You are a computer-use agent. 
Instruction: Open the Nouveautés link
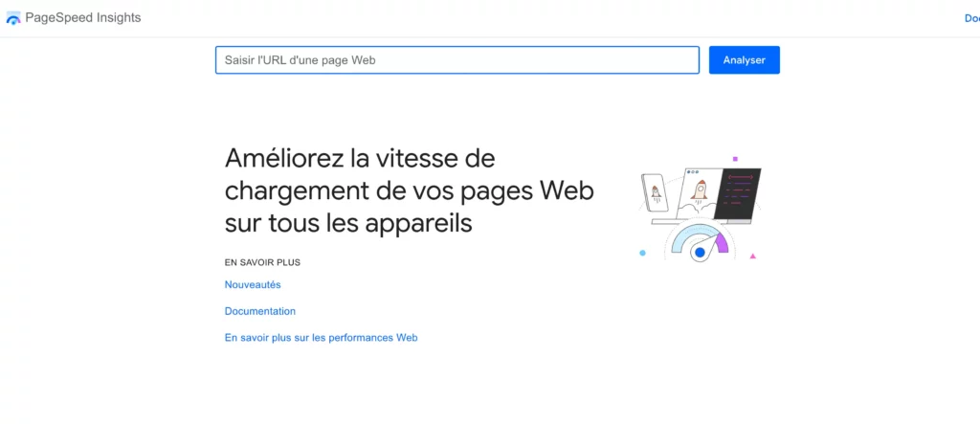(x=253, y=284)
